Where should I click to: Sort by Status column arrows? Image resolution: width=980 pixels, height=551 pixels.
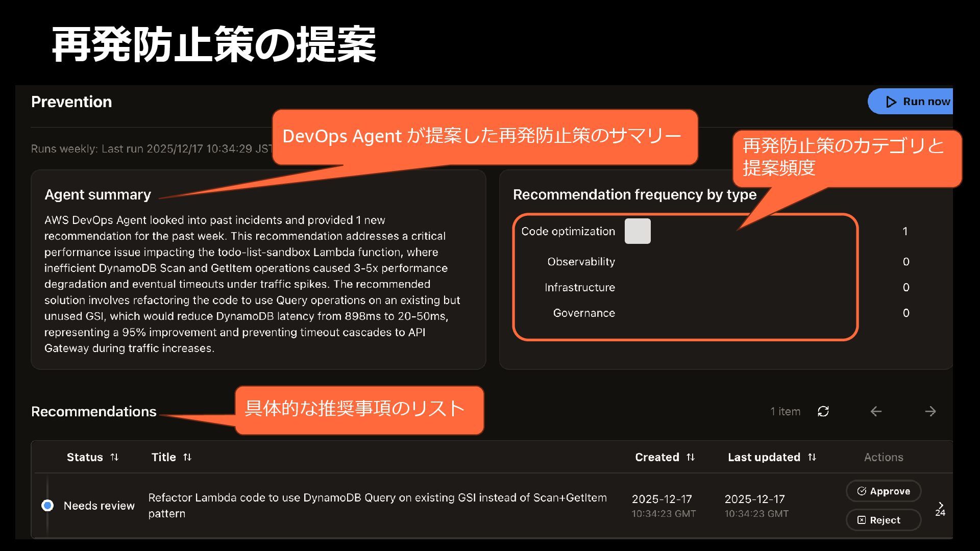[114, 457]
